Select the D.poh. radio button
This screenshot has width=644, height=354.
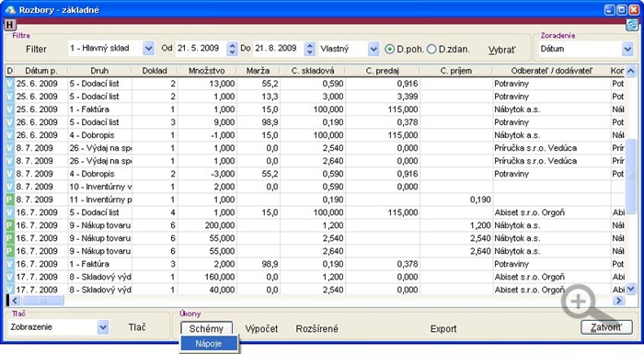389,50
